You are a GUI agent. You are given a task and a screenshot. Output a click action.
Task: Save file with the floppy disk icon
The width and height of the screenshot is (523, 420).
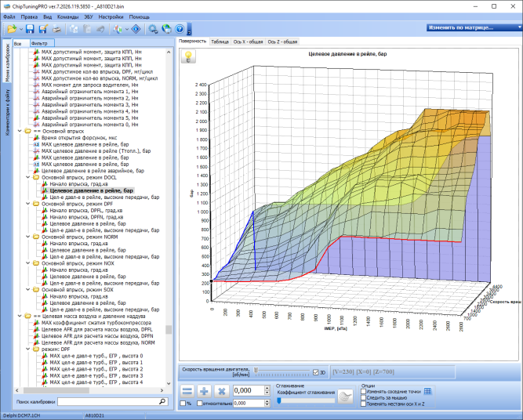[x=30, y=29]
